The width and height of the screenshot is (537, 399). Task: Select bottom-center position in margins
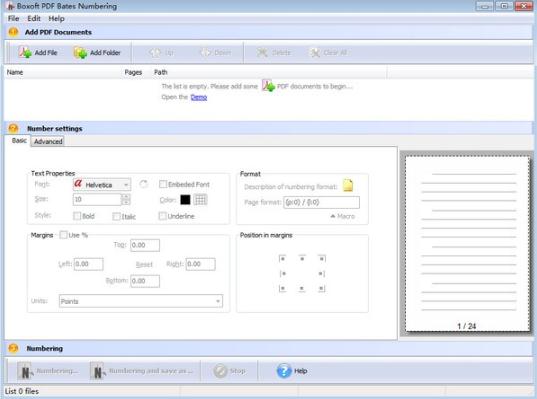point(302,289)
